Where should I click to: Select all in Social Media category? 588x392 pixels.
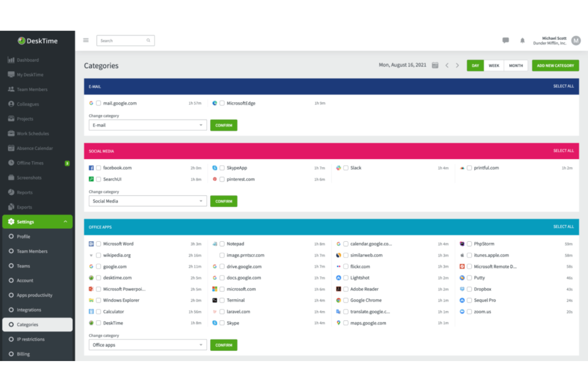click(563, 151)
